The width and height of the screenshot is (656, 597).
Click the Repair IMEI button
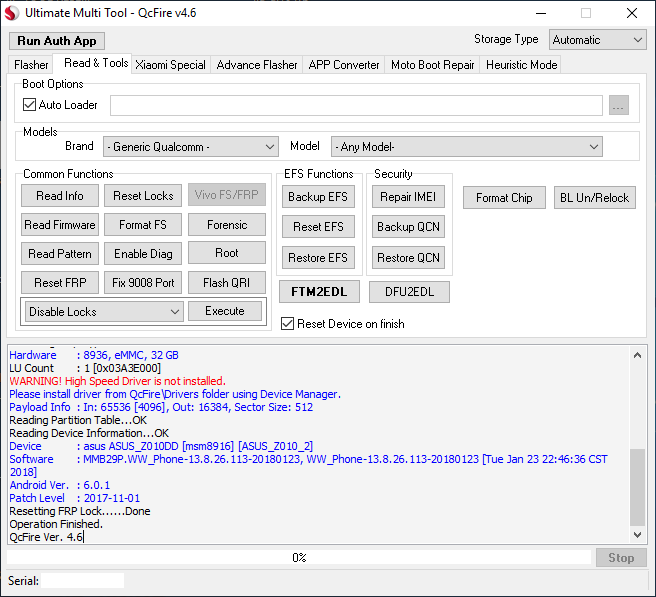point(408,197)
